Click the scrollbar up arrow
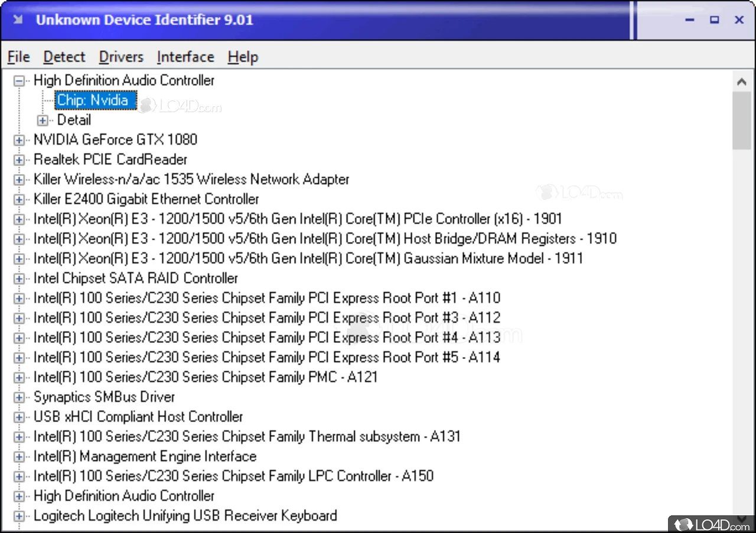Screen dimensions: 756x533 [741, 82]
